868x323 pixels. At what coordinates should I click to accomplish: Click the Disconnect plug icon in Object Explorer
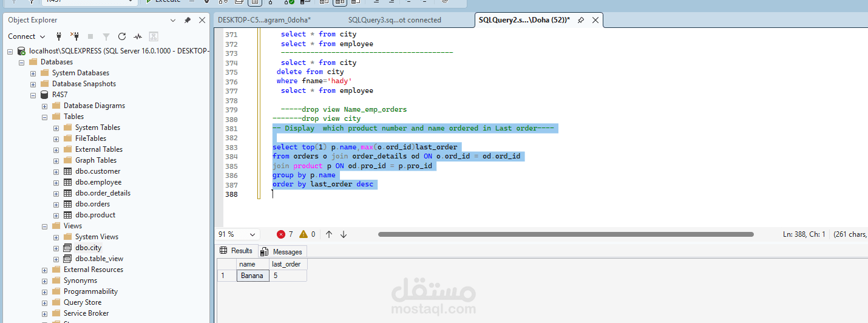tap(75, 36)
